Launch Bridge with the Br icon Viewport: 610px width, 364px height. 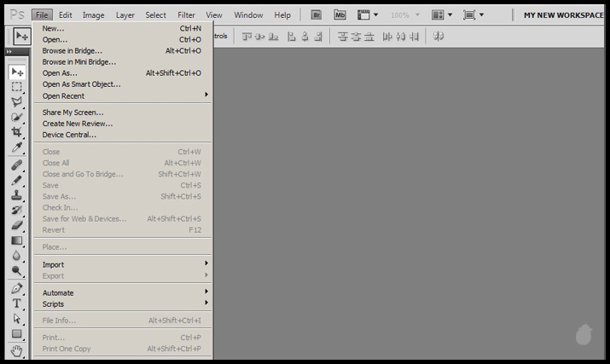coord(317,15)
